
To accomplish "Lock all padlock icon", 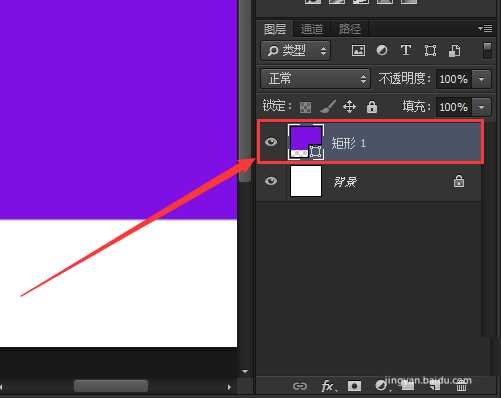I will coord(372,107).
